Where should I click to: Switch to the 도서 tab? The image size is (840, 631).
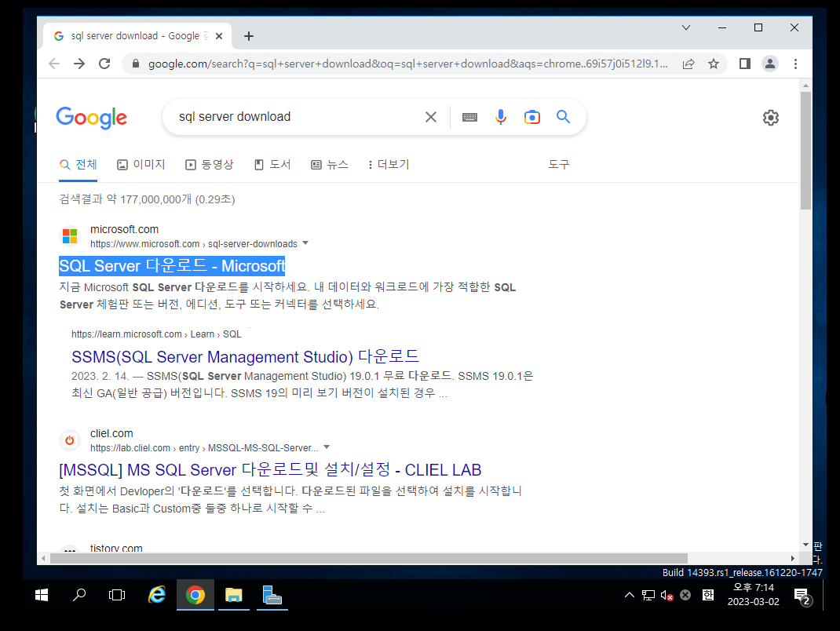[272, 165]
